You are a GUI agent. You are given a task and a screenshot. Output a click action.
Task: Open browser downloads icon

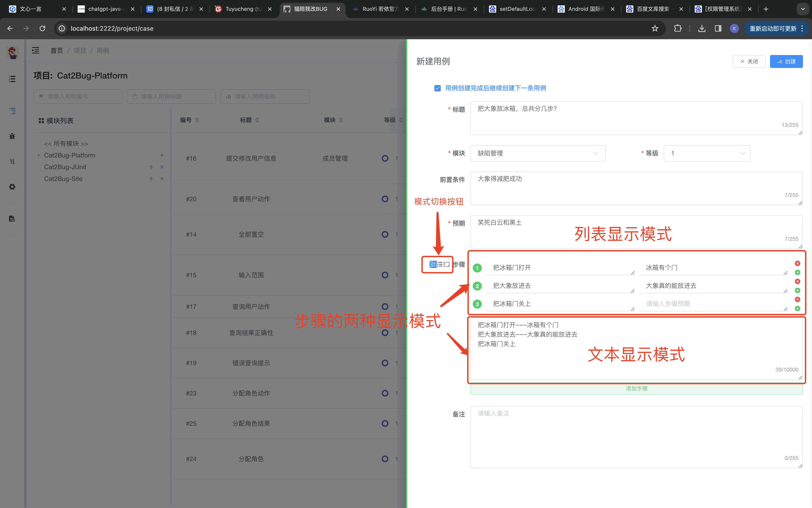(x=701, y=29)
